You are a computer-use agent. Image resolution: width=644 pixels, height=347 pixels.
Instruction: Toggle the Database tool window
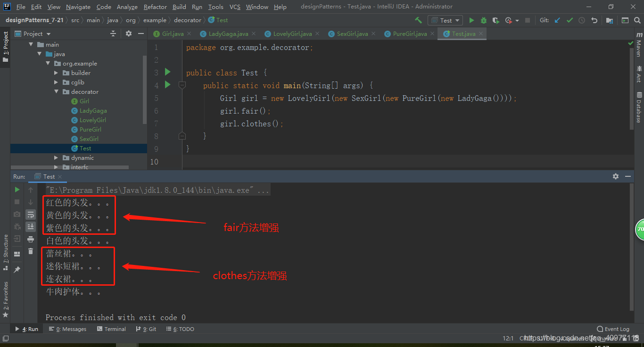(x=639, y=107)
